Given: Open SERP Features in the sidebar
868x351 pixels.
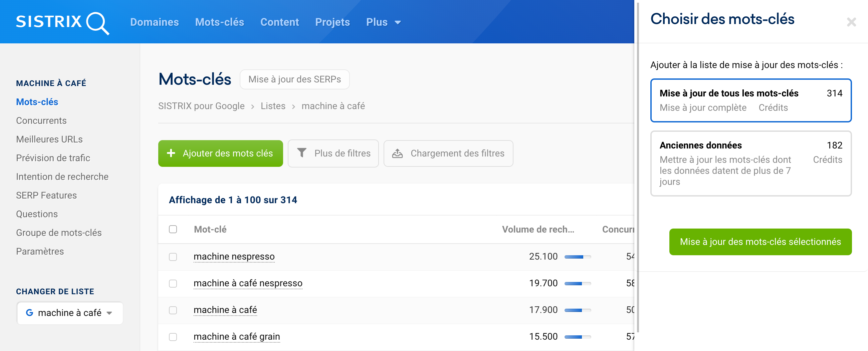Looking at the screenshot, I should point(46,196).
